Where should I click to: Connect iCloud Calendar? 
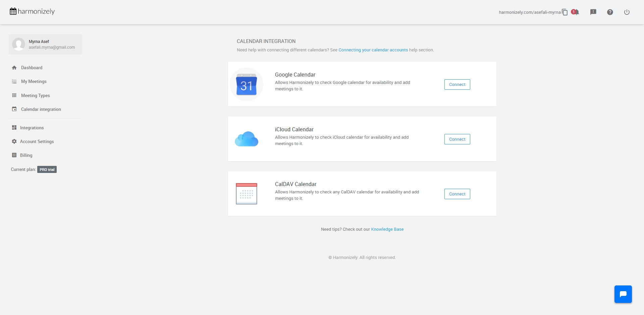point(457,139)
